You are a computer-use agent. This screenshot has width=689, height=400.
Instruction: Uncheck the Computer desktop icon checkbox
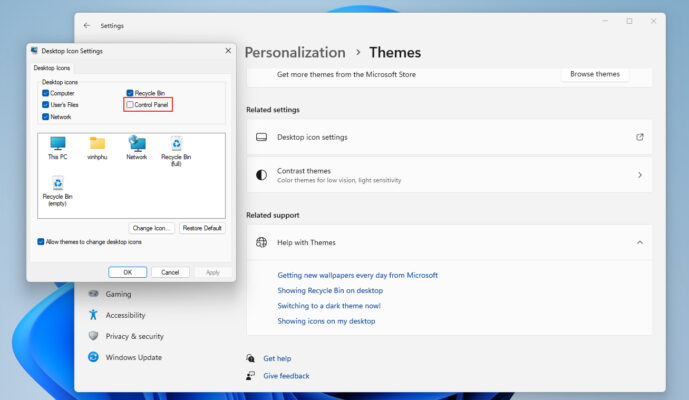pyautogui.click(x=46, y=93)
